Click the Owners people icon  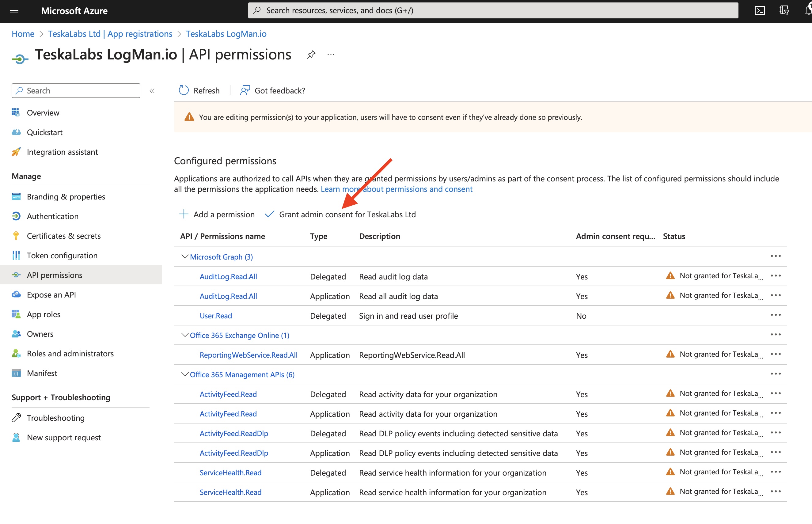coord(16,334)
